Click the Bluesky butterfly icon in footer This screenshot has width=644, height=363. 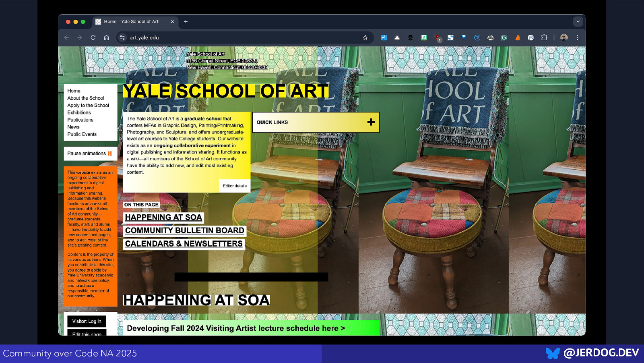tap(553, 353)
